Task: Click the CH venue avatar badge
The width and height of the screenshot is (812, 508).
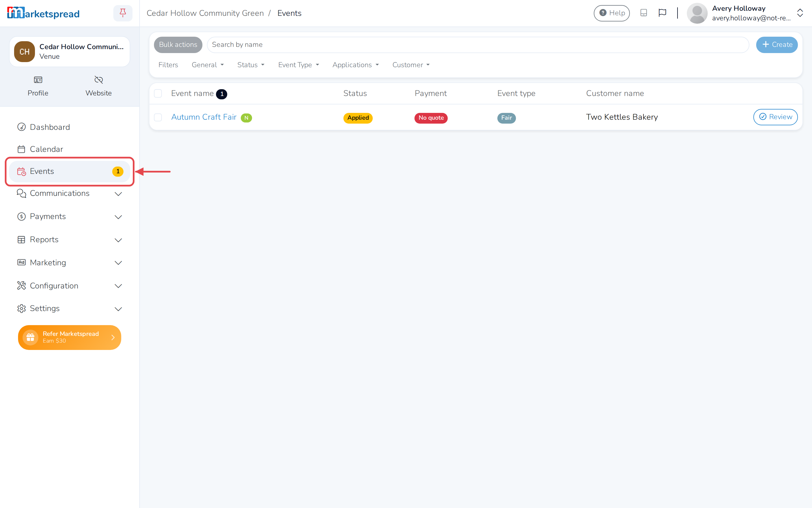Action: pos(24,51)
